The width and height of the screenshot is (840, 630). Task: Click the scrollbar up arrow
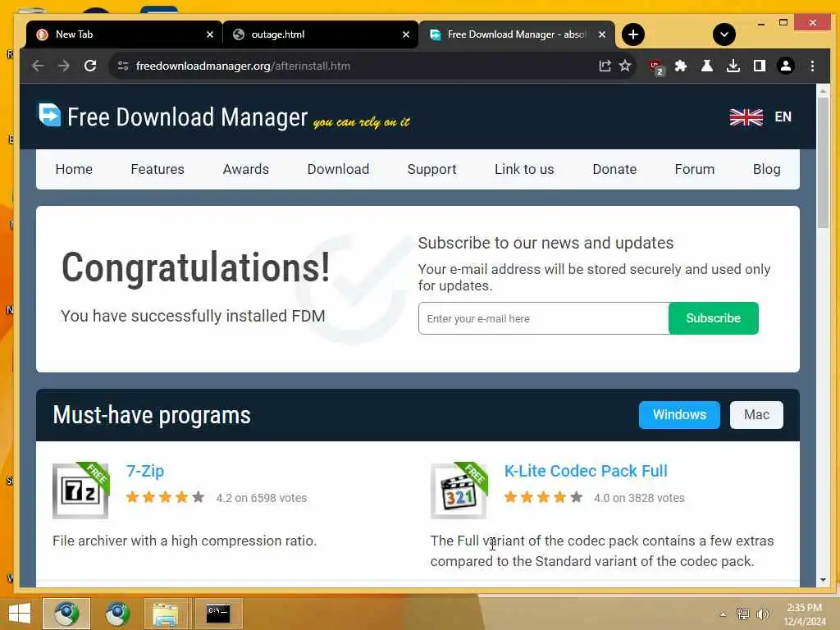(x=823, y=91)
